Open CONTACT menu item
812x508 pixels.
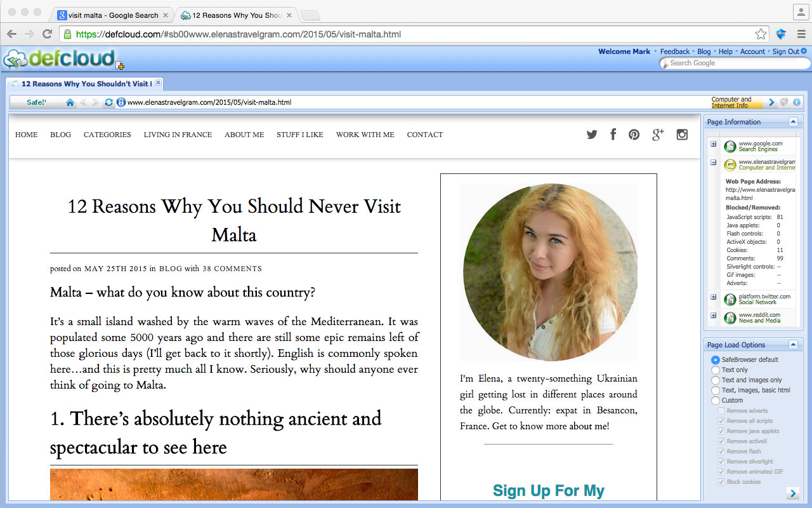tap(425, 135)
